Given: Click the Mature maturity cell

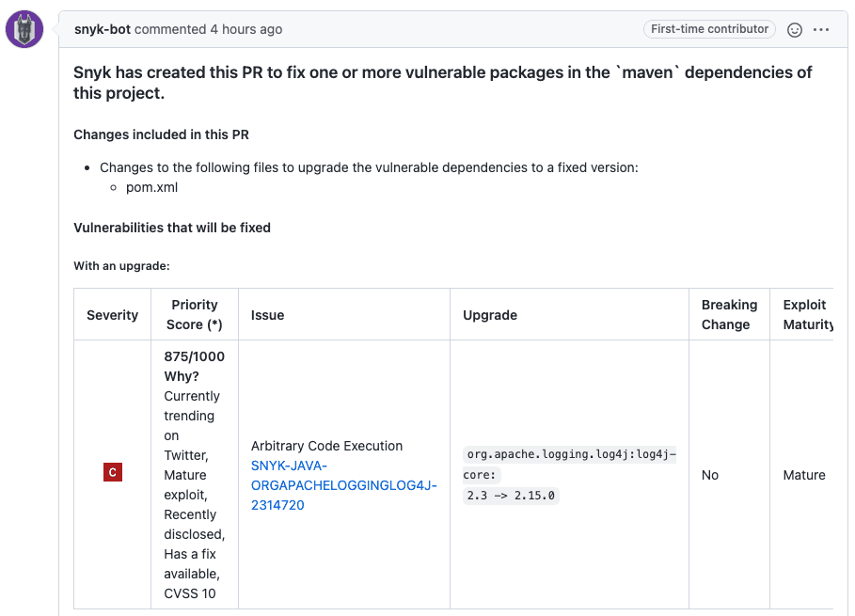Looking at the screenshot, I should pos(804,475).
